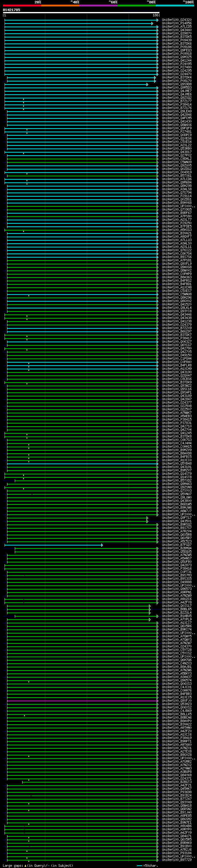This screenshot has height=868, width=197.
Task: Open hit UniRef100_P14856
Action: pyautogui.click(x=177, y=23)
